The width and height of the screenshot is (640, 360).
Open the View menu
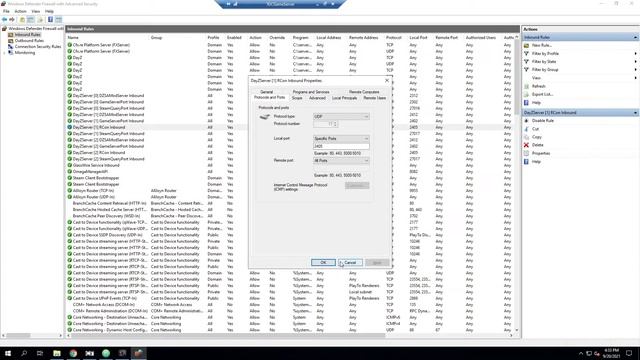[36, 11]
